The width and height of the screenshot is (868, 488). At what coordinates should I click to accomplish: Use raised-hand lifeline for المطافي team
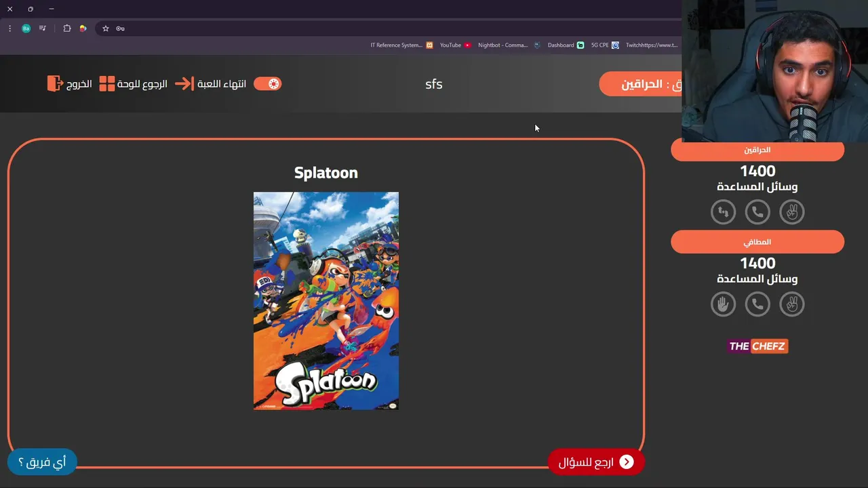(724, 304)
